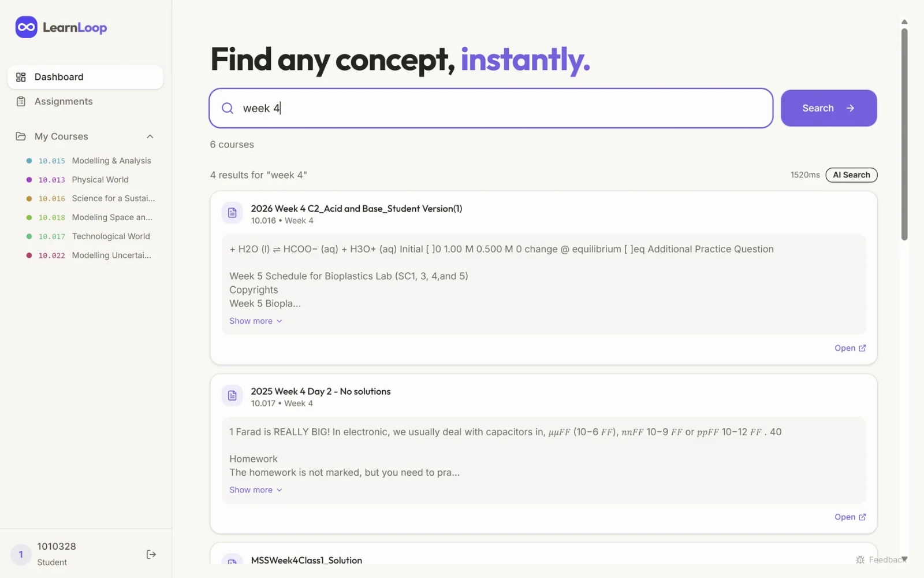Viewport: 924px width, 578px height.
Task: Select course 10.018 Modeling Space an...
Action: pos(90,217)
